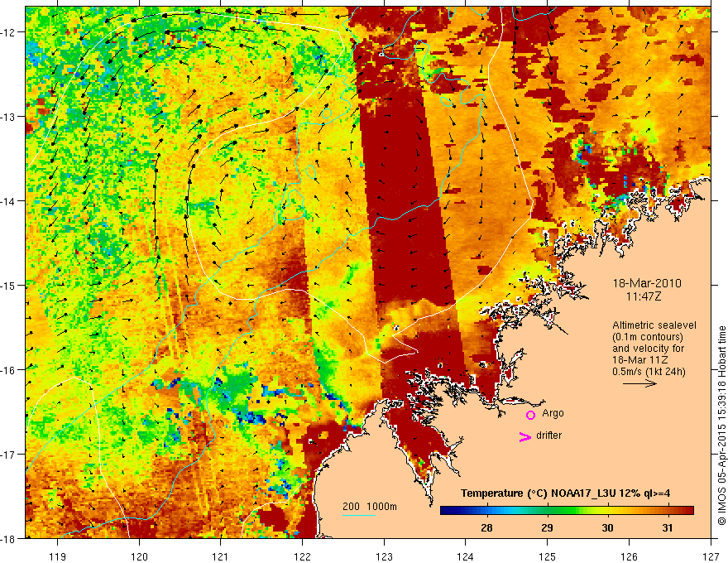Screen dimensions: 728x563
Task: Click latitude axis label -17
Action: (x=9, y=454)
